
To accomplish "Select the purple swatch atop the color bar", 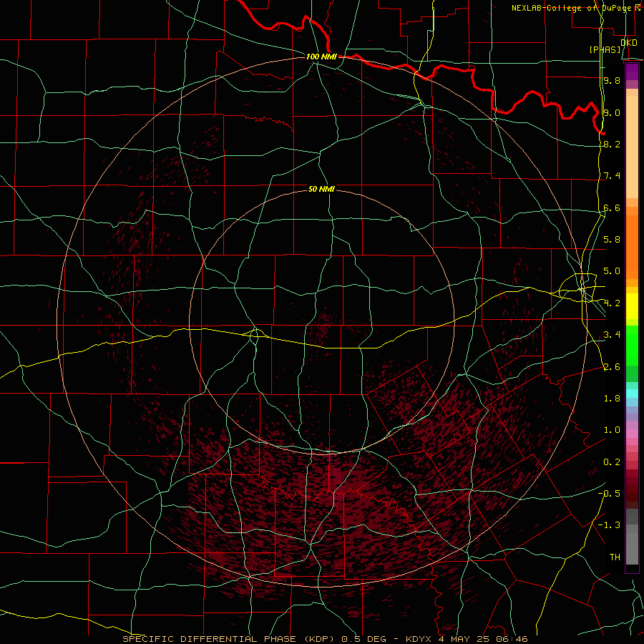I will (x=632, y=72).
